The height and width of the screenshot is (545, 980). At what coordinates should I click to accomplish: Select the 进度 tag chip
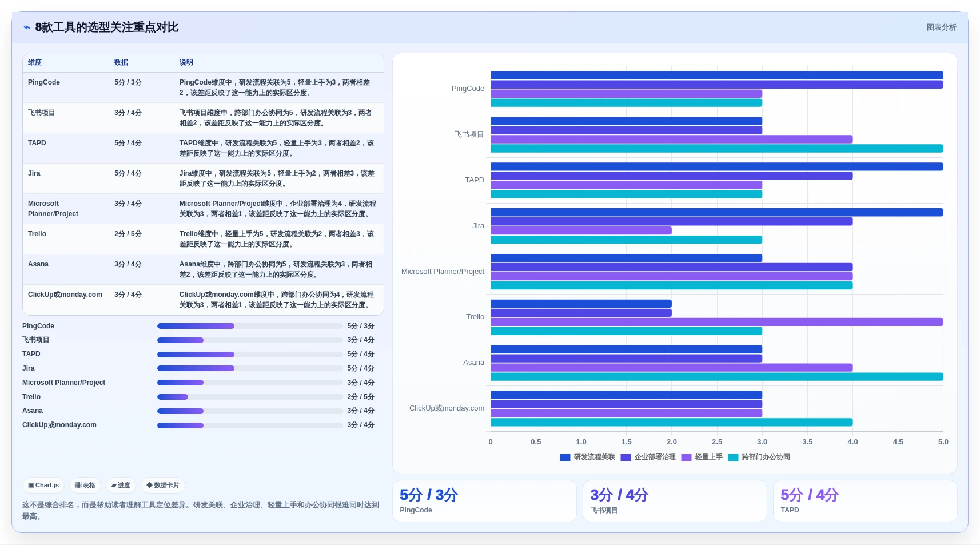coord(121,486)
